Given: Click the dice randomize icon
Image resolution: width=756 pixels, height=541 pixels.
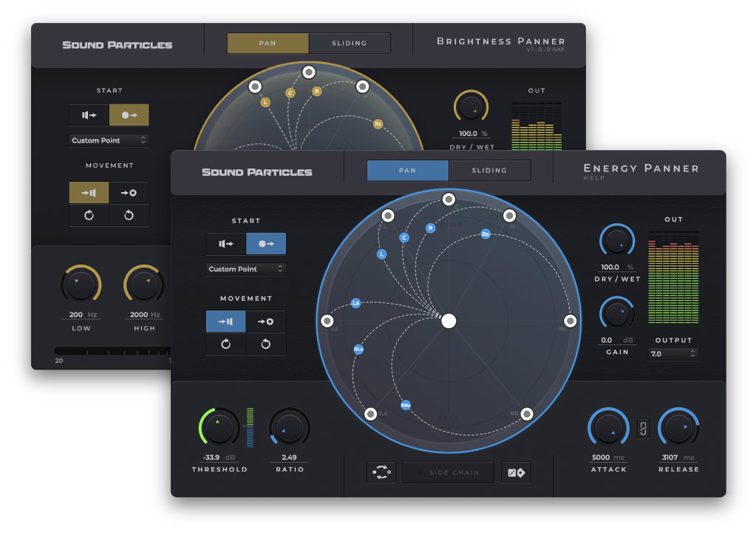Looking at the screenshot, I should [516, 472].
